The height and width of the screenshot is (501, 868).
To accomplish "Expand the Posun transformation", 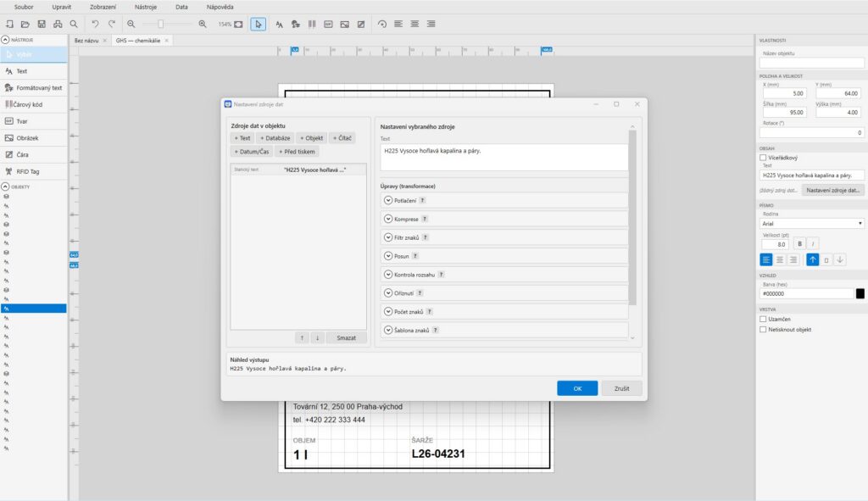I will pos(388,256).
